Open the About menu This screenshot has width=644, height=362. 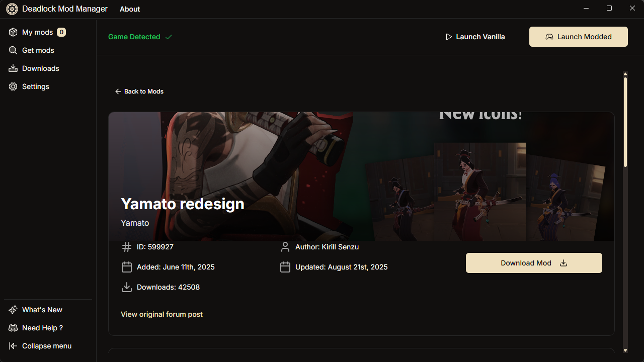(x=129, y=9)
